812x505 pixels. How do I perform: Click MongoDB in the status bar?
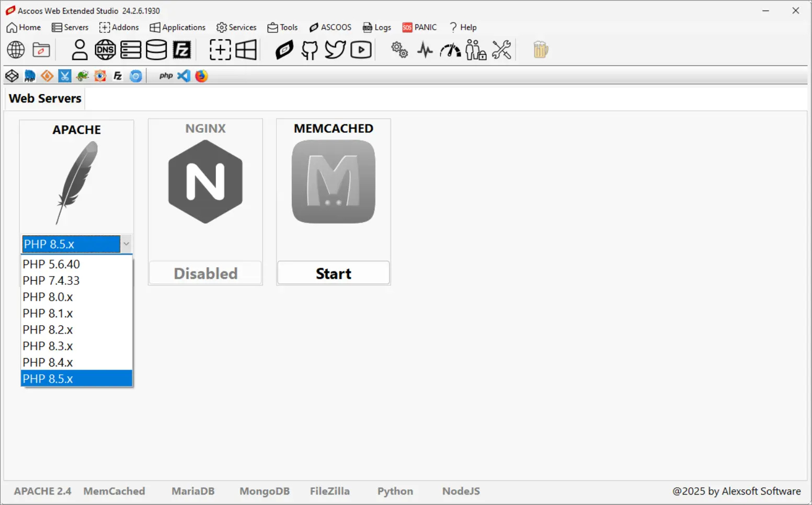265,491
